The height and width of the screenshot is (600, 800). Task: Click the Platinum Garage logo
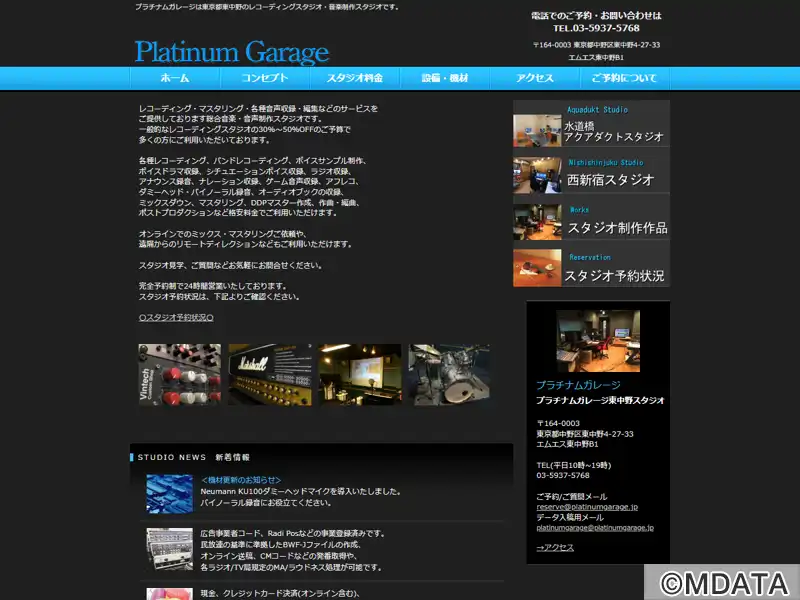coord(232,52)
